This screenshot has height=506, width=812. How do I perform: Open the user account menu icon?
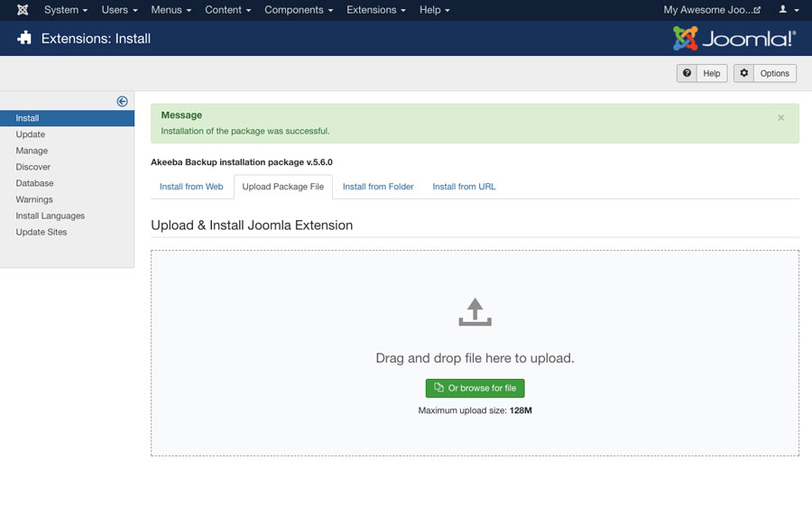(789, 10)
